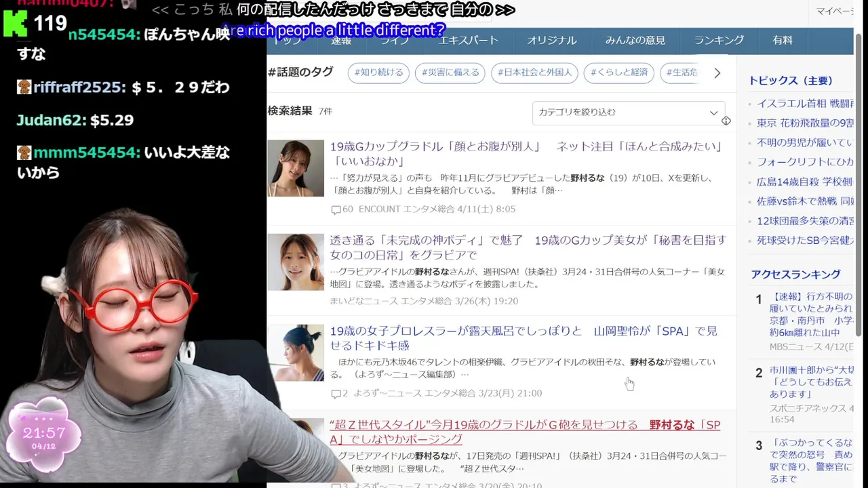Open thumbnail of the 未完成の神ボディ article
868x488 pixels.
pyautogui.click(x=296, y=262)
